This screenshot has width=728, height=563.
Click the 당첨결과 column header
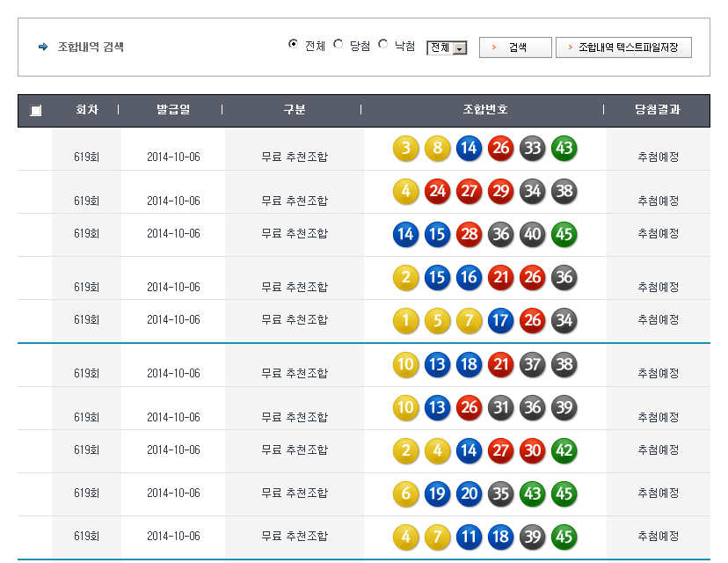click(658, 110)
